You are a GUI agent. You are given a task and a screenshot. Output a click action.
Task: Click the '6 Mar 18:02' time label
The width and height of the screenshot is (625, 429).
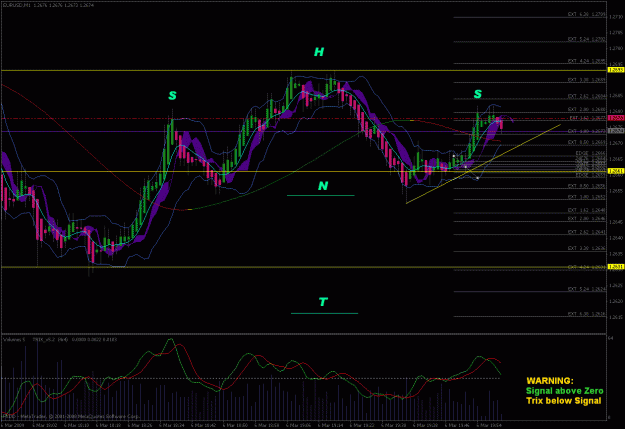click(45, 425)
